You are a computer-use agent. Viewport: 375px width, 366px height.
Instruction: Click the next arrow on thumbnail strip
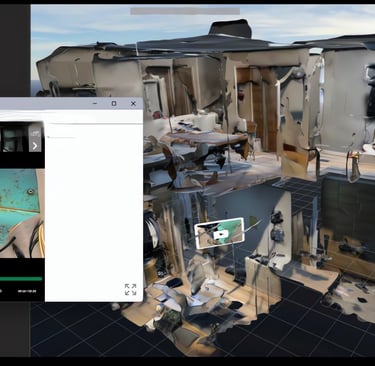click(x=35, y=146)
